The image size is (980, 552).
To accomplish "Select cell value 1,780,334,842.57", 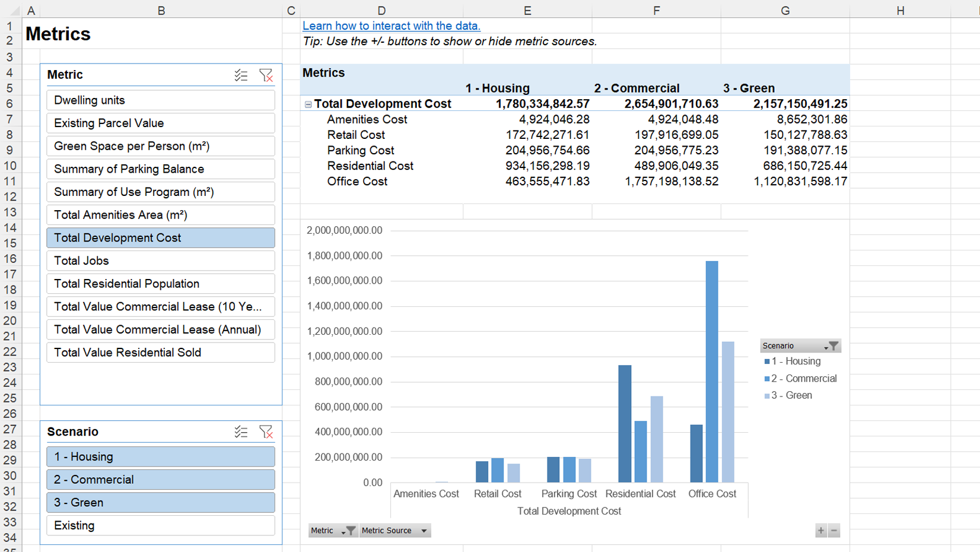I will point(543,104).
